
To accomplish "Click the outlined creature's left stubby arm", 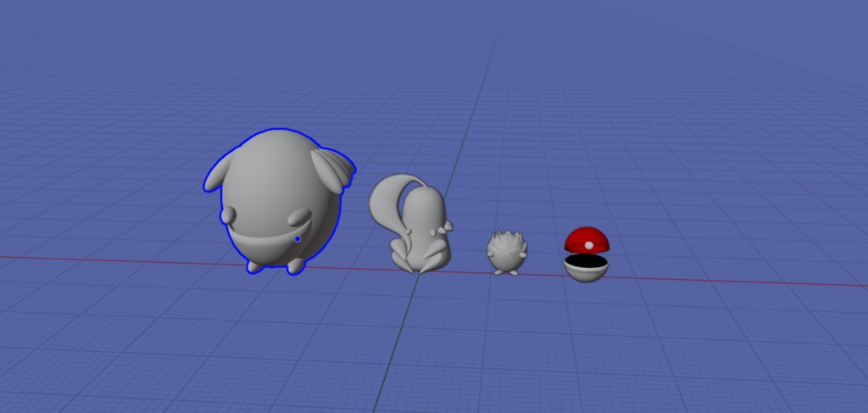I will click(x=228, y=215).
